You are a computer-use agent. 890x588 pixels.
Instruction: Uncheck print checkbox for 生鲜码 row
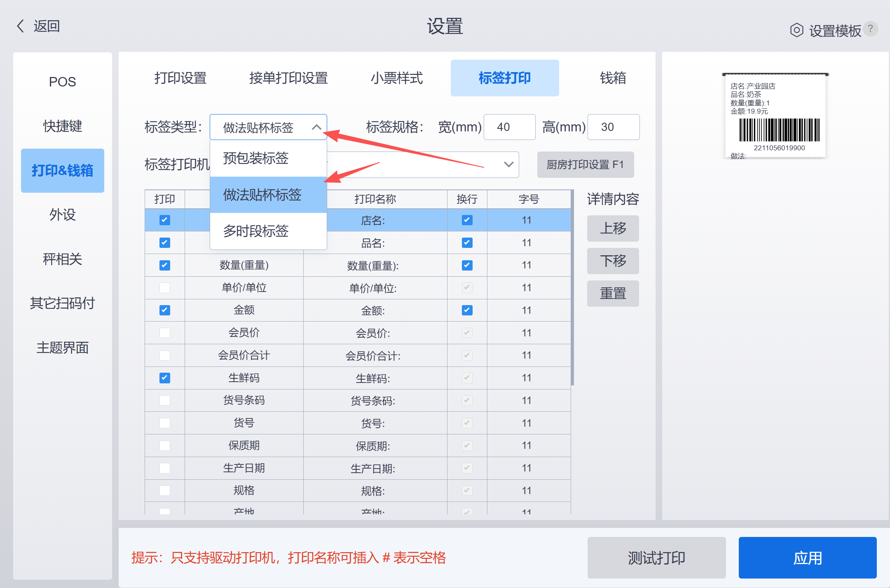[165, 378]
